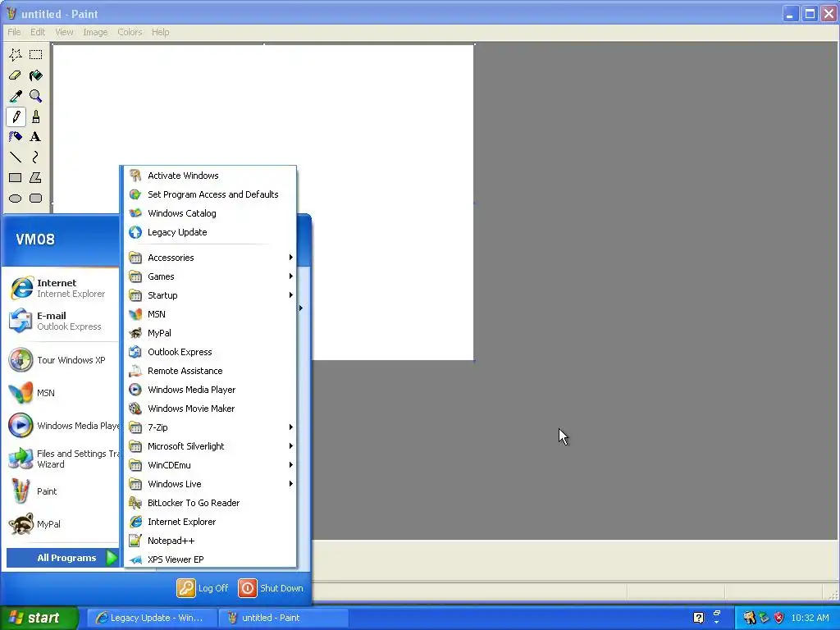Image resolution: width=840 pixels, height=630 pixels.
Task: Open E-mail Outlook Express pinned item
Action: click(62, 321)
